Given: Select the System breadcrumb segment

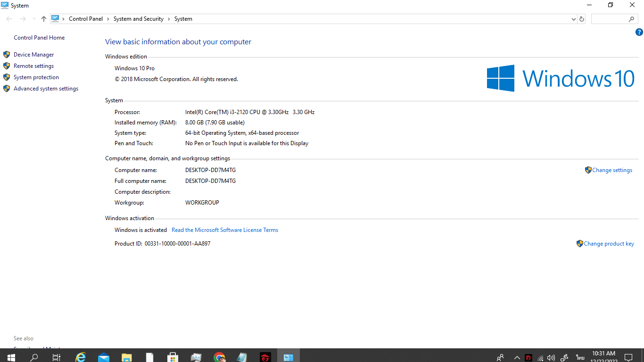Looking at the screenshot, I should point(183,19).
